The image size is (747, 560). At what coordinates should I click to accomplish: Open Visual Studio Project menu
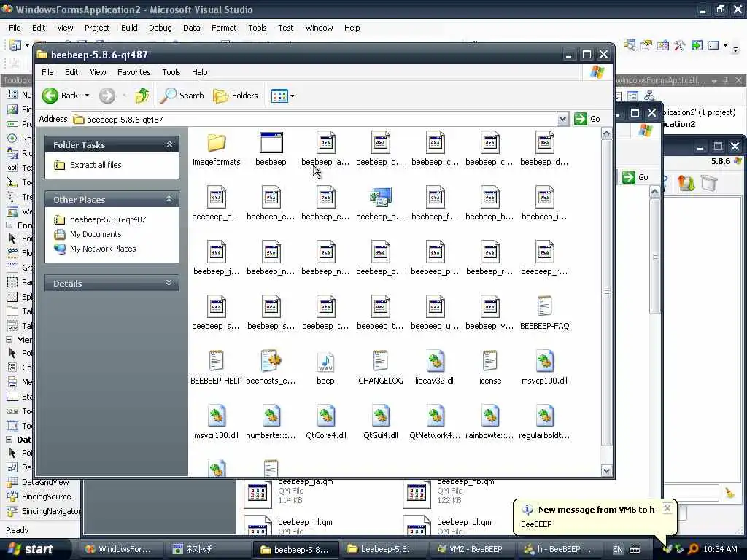97,28
